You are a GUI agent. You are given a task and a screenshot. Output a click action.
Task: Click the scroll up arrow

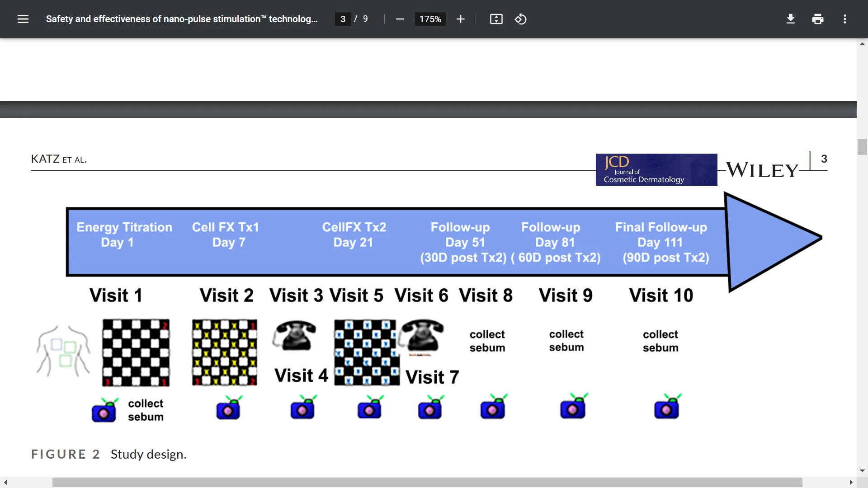pyautogui.click(x=862, y=44)
